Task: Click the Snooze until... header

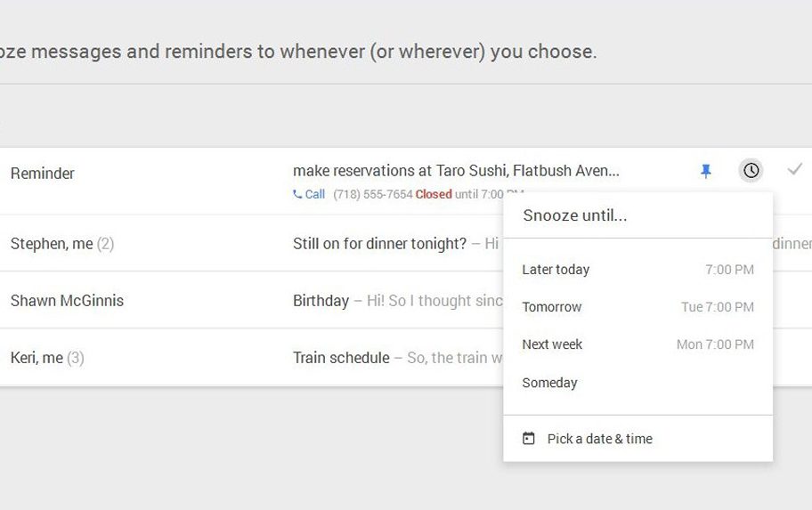Action: [575, 215]
